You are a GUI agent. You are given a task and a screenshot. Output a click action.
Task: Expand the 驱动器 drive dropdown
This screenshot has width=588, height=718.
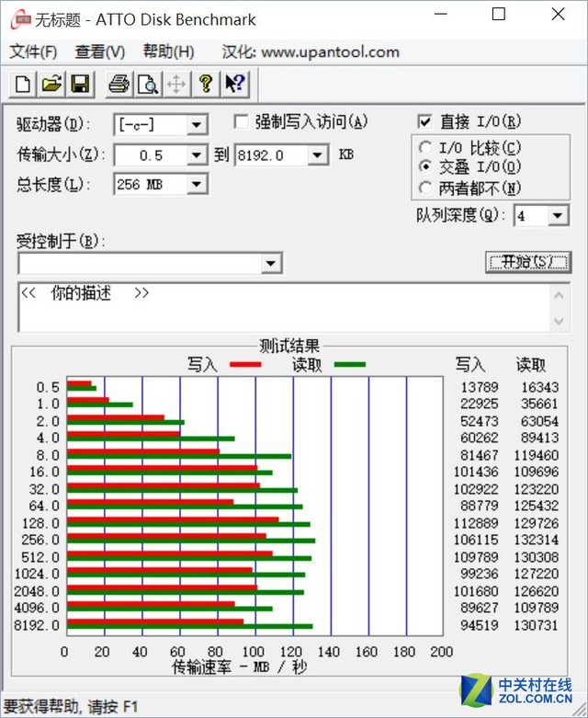click(197, 124)
